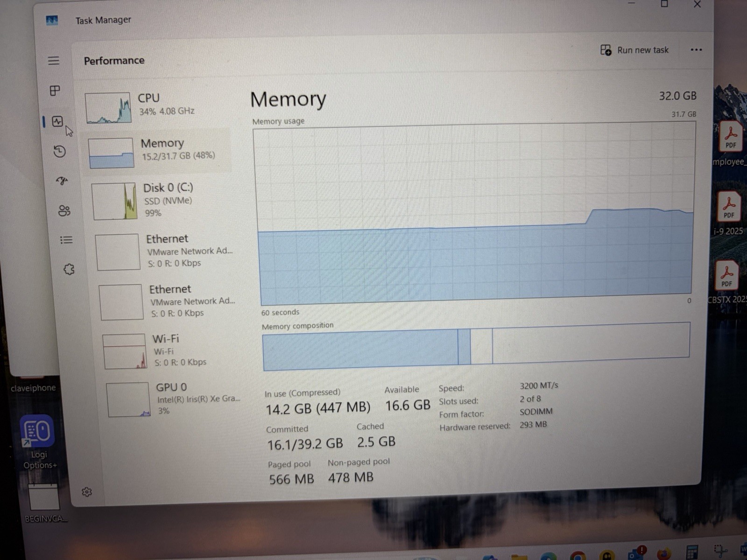Click the Form factor value SODIMM

click(x=536, y=412)
